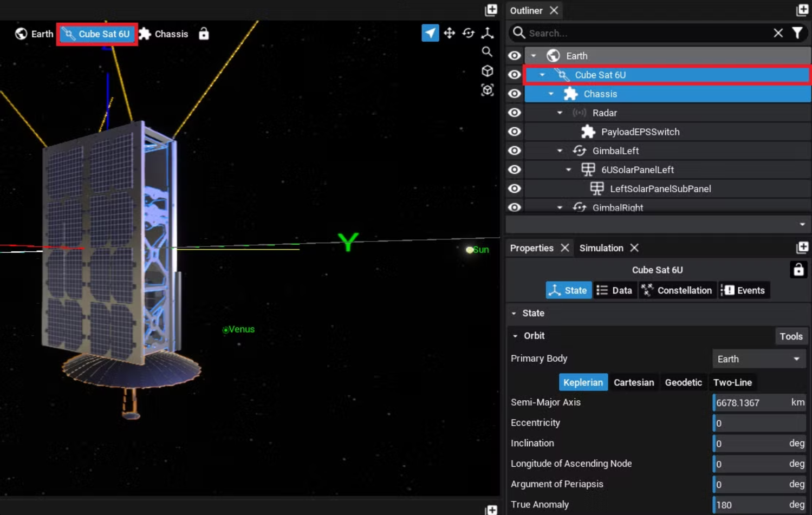Screen dimensions: 812x515
Task: Toggle GimbalRight visibility eye
Action: (x=514, y=207)
